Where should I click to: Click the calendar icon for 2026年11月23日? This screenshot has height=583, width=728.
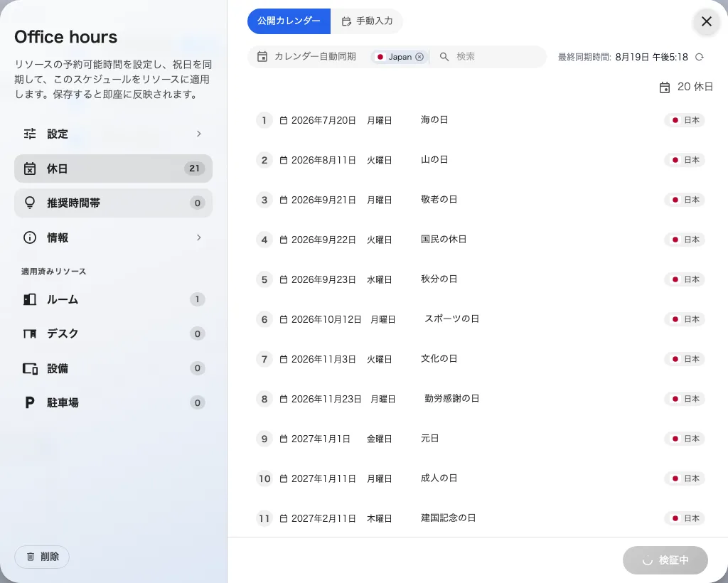point(284,400)
